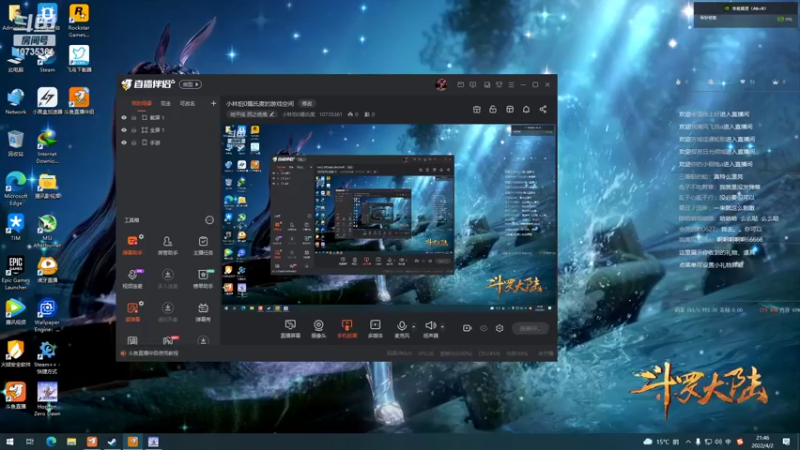Click 修改 button next to room title
The image size is (800, 450).
[307, 104]
